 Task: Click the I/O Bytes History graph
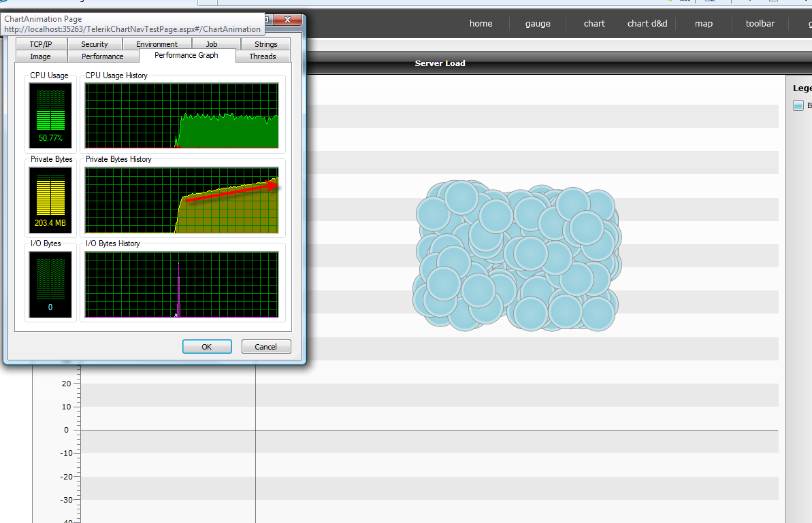(182, 284)
